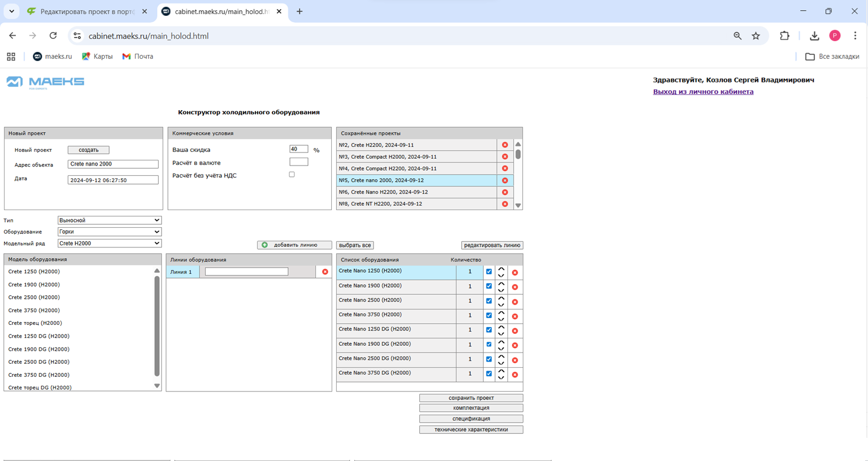Remove Crete Nano 3750 (H2000) from equipment list
Screen dimensions: 868x461
[515, 316]
